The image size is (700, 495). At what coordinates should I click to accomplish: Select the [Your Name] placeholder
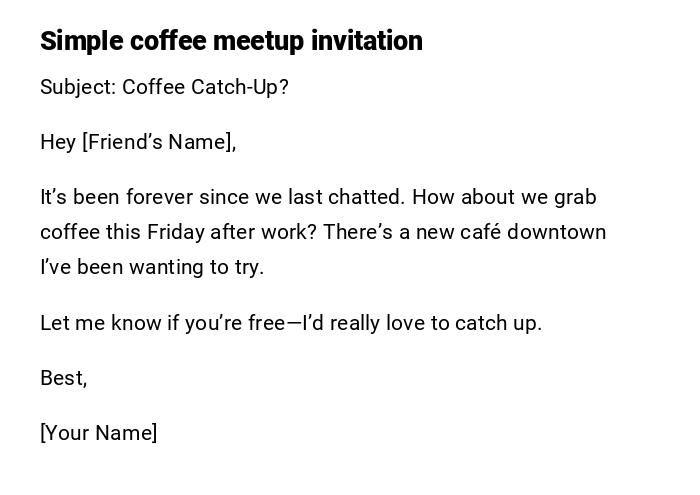[99, 433]
